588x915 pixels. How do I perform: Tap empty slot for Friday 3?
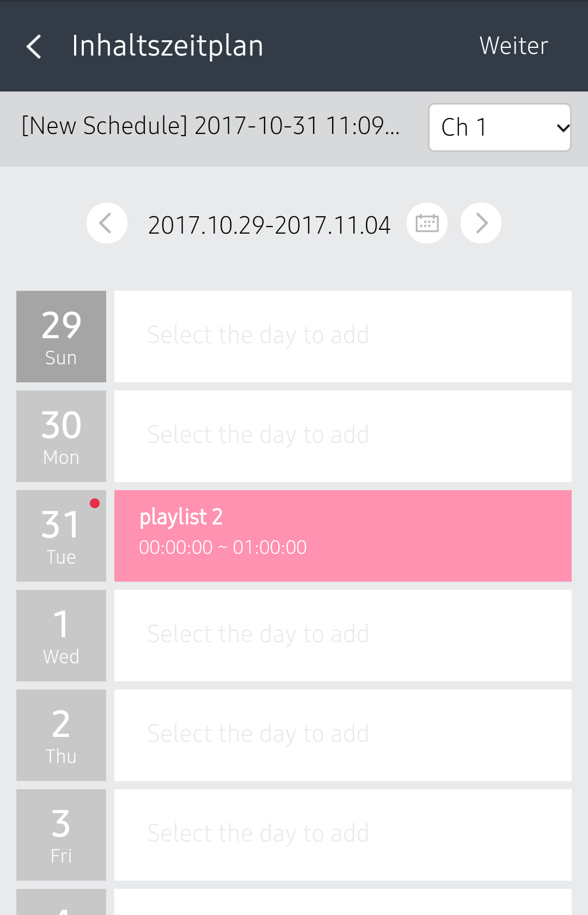pos(343,835)
